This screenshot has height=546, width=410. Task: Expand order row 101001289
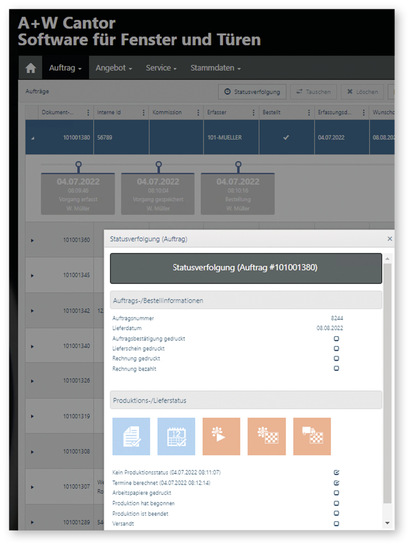click(x=32, y=522)
